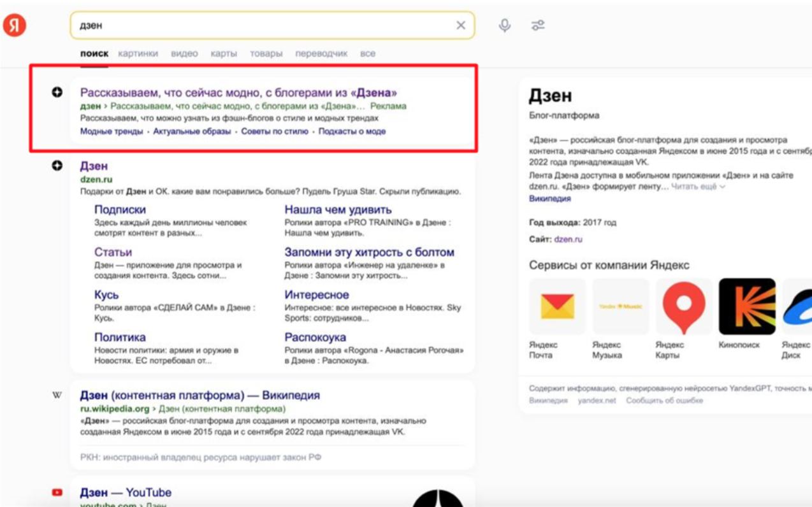The image size is (812, 507).
Task: Click Сообщить об ошибке
Action: (x=664, y=401)
